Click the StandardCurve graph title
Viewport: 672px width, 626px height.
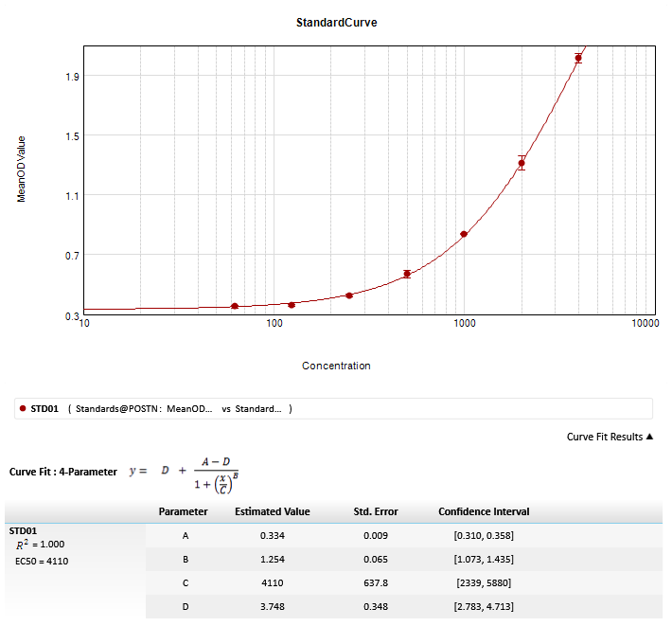click(x=336, y=23)
